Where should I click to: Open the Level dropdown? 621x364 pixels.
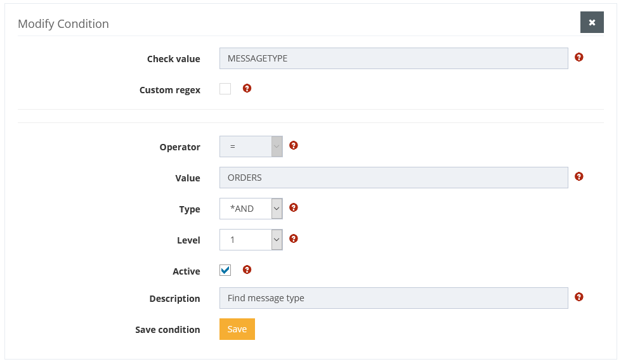[x=251, y=240]
